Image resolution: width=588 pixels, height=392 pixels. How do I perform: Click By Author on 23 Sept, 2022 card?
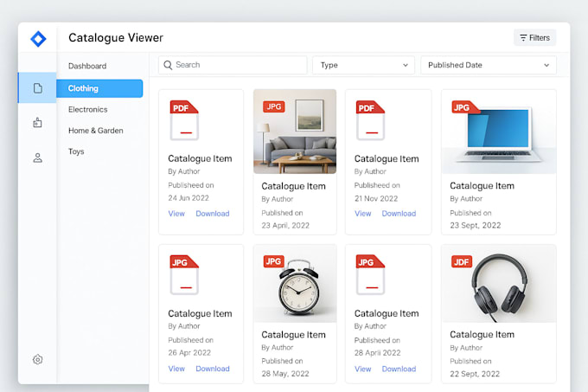(x=466, y=199)
